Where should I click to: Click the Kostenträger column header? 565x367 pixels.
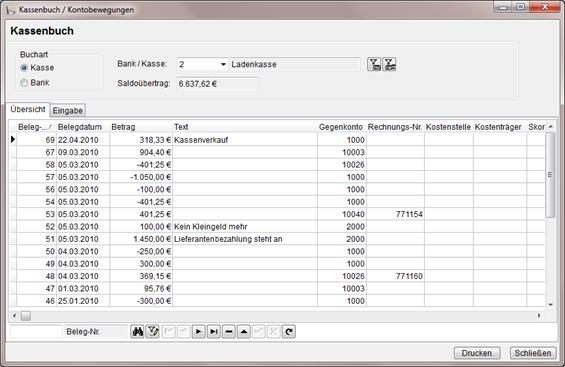499,127
